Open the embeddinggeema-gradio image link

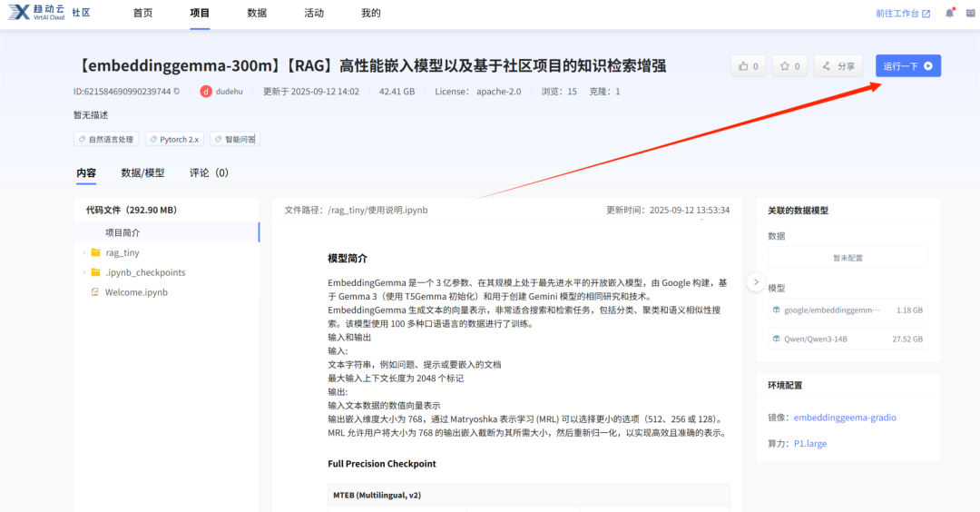[x=845, y=418]
